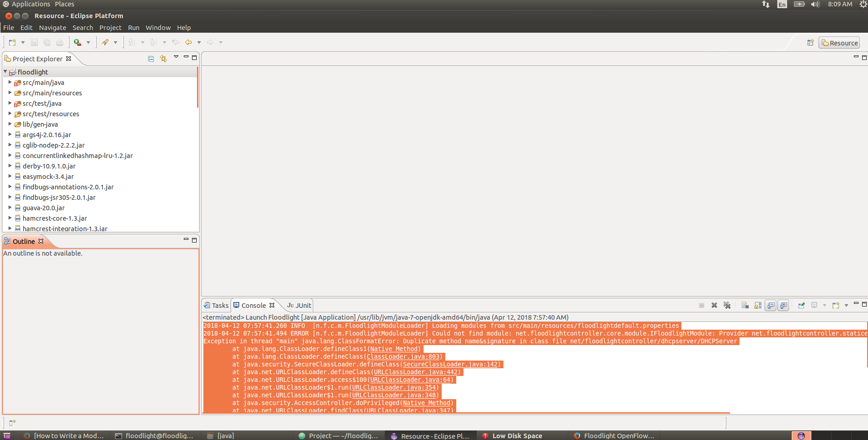Remove All Terminated launches from Console
Viewport: 868px width, 440px height.
click(728, 305)
